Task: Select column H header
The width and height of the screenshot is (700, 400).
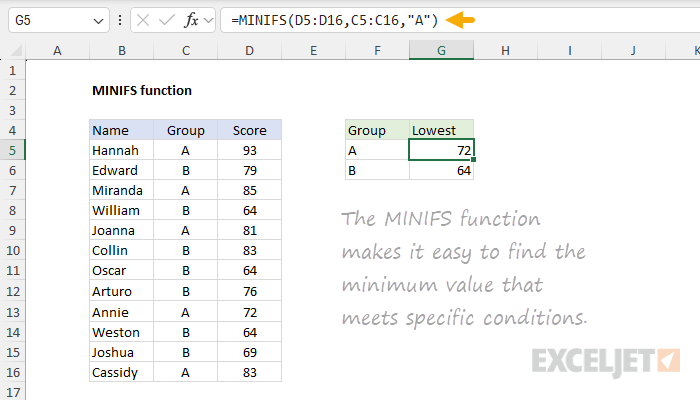Action: pyautogui.click(x=505, y=50)
